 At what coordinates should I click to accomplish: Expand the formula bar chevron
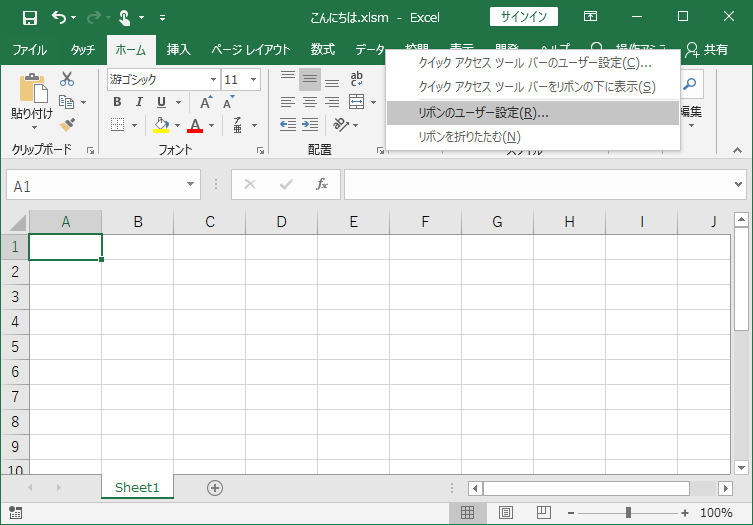point(738,184)
